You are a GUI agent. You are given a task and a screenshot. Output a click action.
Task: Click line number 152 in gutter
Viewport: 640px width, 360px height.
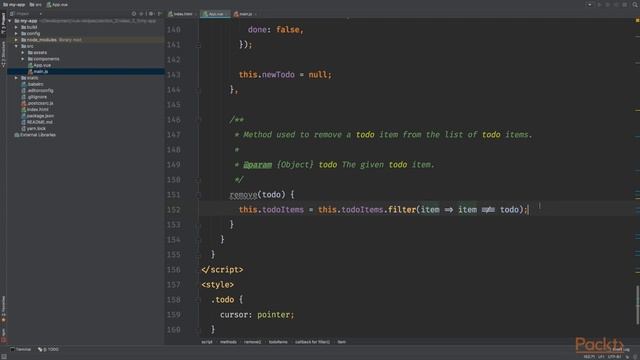click(173, 210)
